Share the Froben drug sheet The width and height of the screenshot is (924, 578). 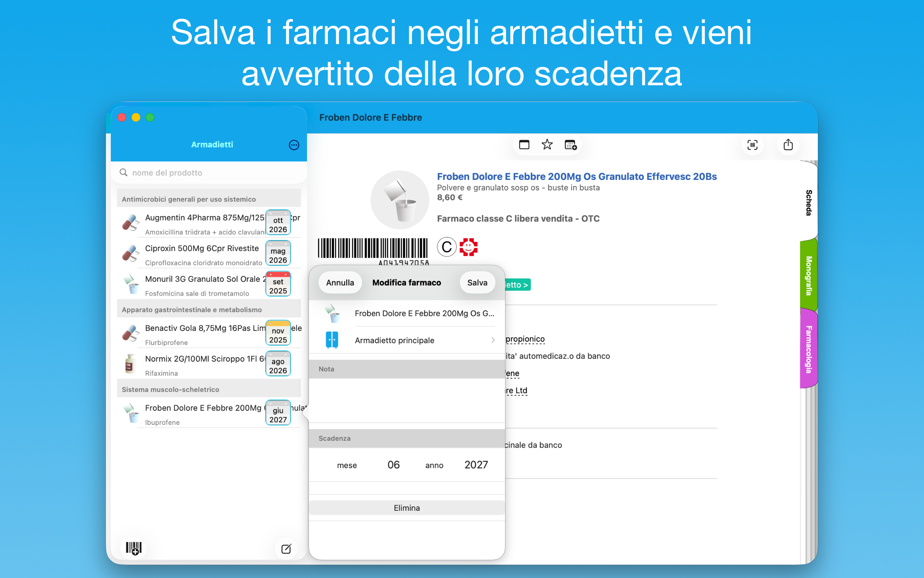click(788, 144)
